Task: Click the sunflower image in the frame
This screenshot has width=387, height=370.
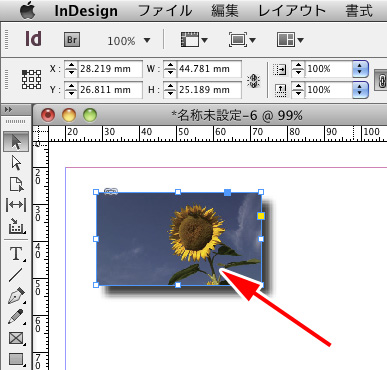Action: tap(179, 239)
